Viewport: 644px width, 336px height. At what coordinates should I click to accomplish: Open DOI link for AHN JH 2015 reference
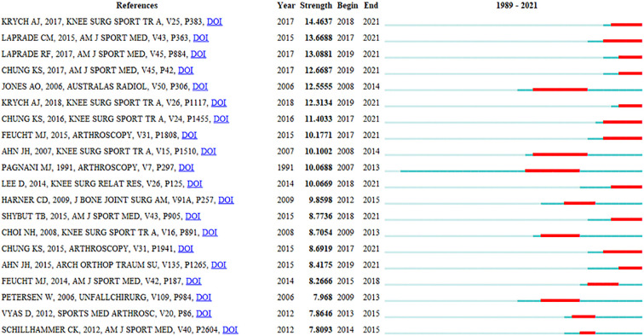pyautogui.click(x=218, y=265)
